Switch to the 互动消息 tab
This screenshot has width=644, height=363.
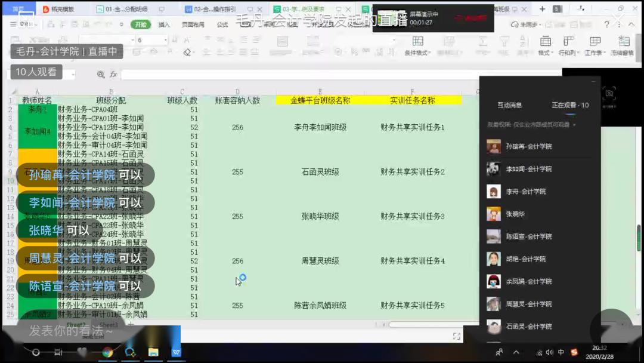[x=509, y=105]
